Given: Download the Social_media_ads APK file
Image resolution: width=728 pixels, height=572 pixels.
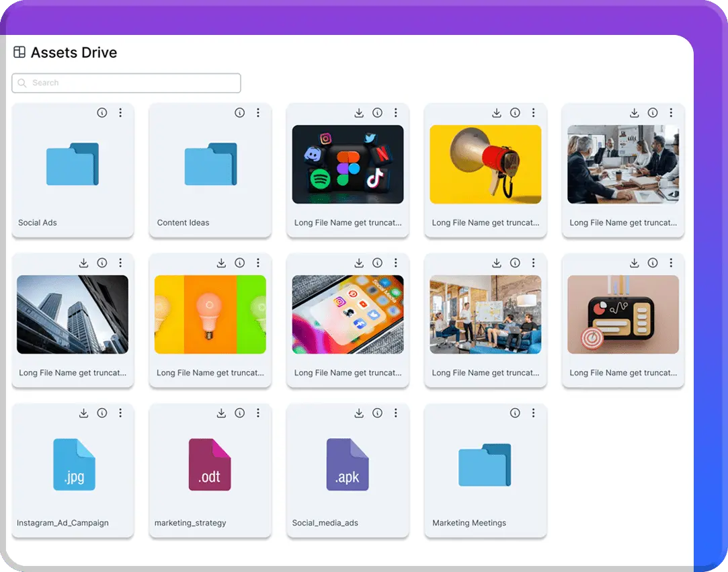Looking at the screenshot, I should click(x=359, y=413).
